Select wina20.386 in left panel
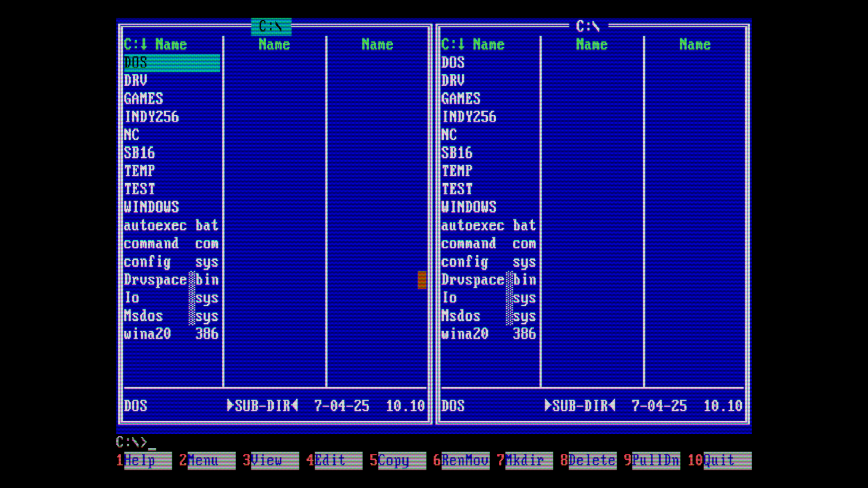The height and width of the screenshot is (488, 868). pos(172,334)
